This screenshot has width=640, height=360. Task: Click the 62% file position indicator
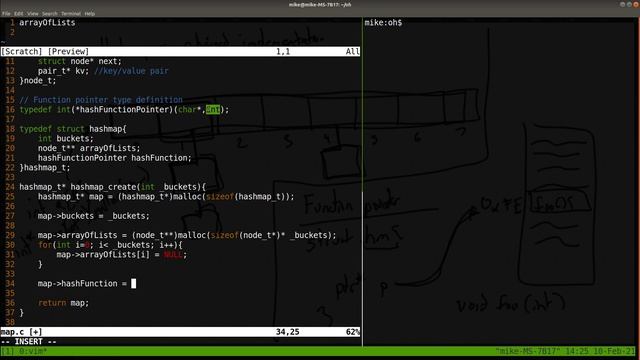pyautogui.click(x=353, y=332)
